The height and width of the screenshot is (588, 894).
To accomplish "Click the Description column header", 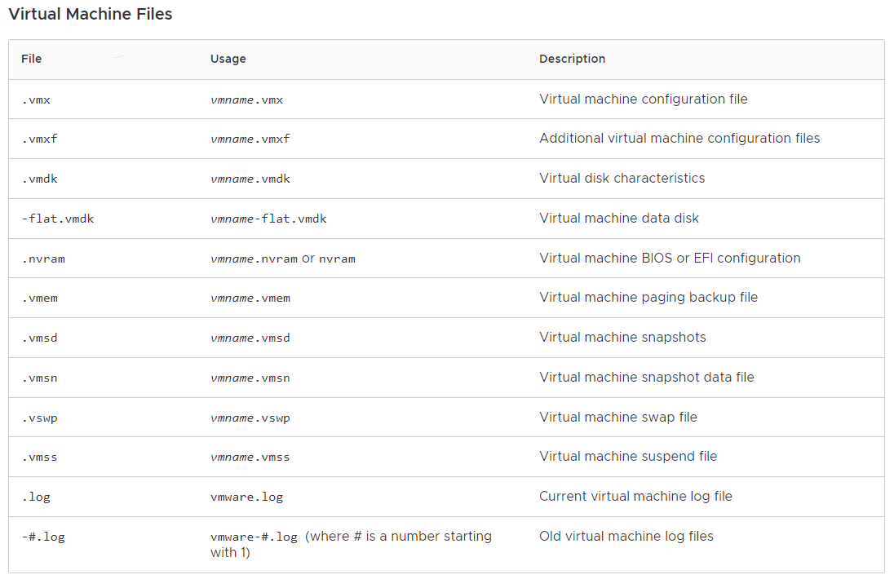I will pos(572,59).
